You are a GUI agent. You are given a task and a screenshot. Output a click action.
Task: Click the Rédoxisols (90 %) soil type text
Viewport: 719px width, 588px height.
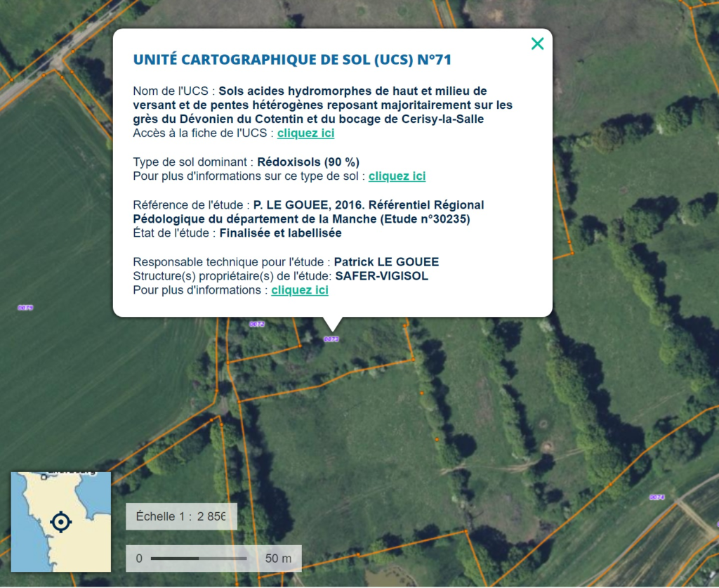[308, 162]
